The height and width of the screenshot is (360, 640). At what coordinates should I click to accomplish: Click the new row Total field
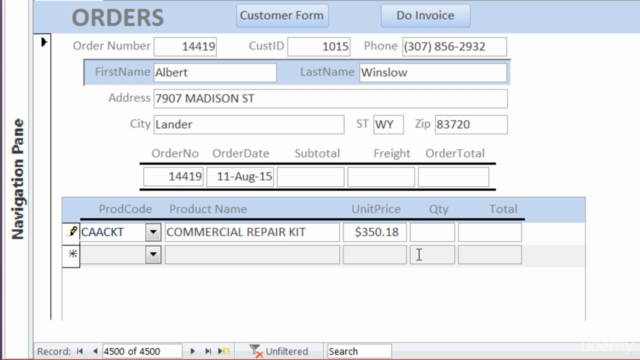pos(490,255)
